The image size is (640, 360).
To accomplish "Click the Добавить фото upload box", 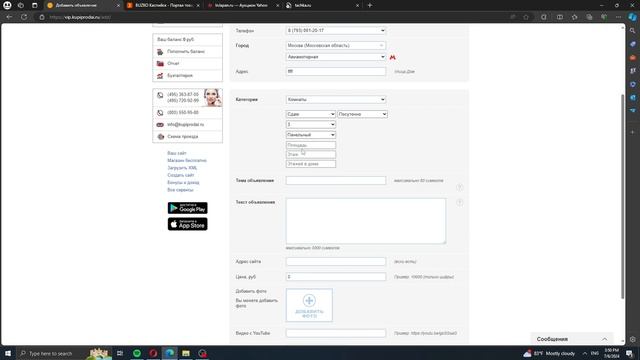I will coord(309,305).
